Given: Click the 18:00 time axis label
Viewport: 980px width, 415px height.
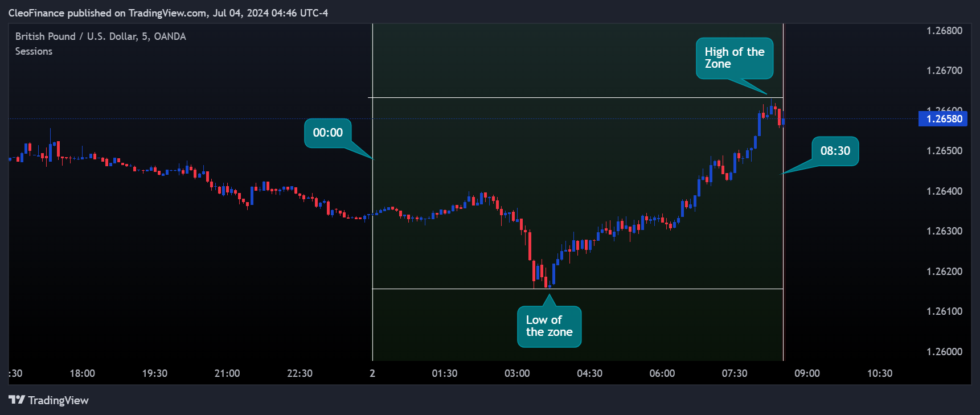Looking at the screenshot, I should 82,373.
